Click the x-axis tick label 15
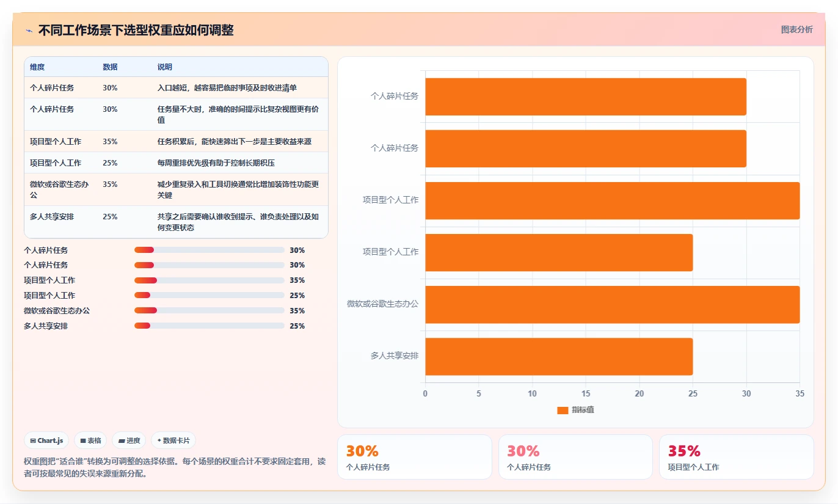838x504 pixels. [586, 393]
